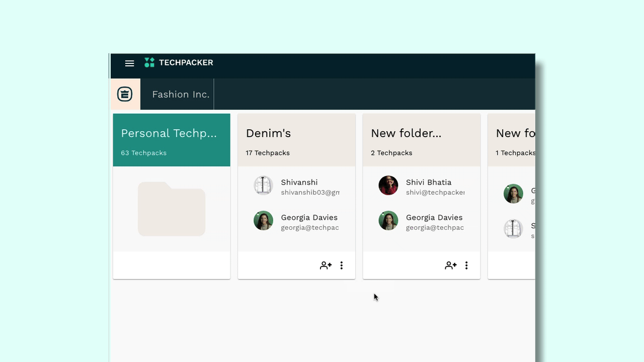Add a member to the New folder card
Screen dimensions: 644x362
point(451,265)
